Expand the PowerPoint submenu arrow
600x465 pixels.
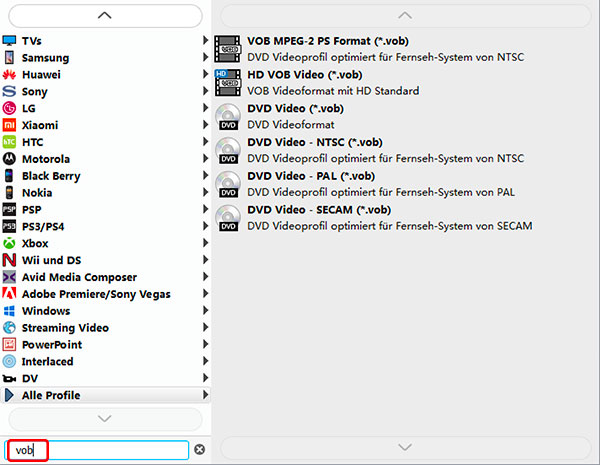205,344
